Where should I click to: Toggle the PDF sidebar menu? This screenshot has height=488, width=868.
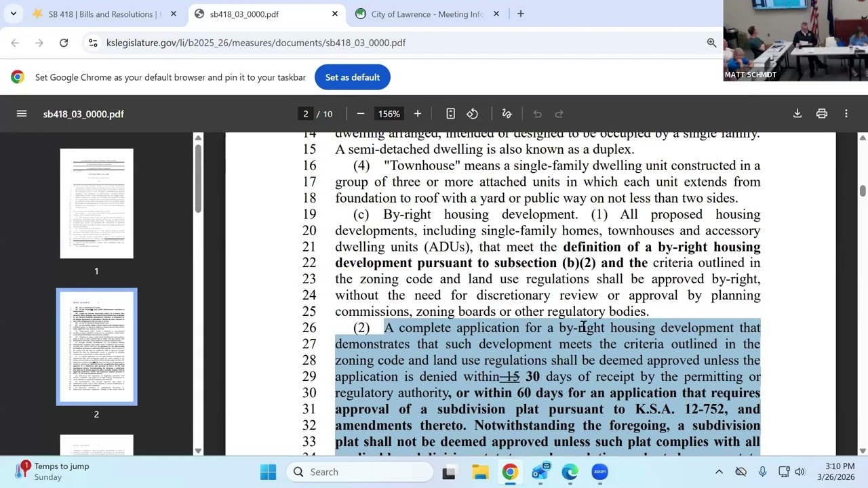(22, 114)
